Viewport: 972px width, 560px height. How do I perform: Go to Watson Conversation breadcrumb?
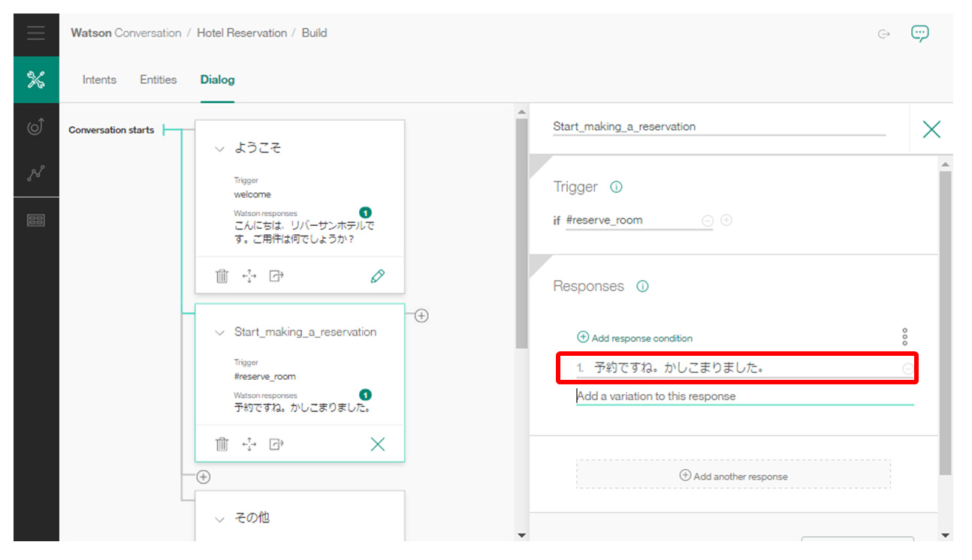tap(126, 33)
